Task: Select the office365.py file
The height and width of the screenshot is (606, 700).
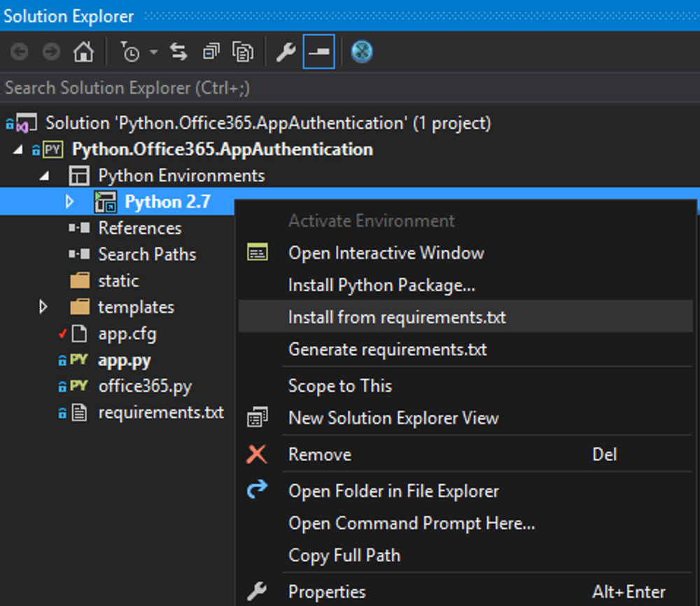Action: (x=145, y=386)
